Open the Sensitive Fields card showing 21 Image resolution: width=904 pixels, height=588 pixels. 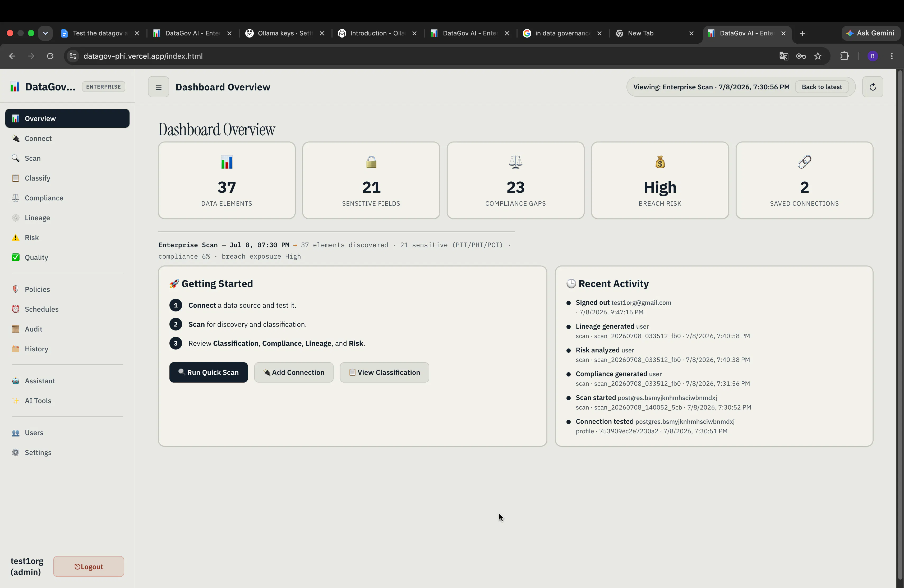[x=371, y=180]
